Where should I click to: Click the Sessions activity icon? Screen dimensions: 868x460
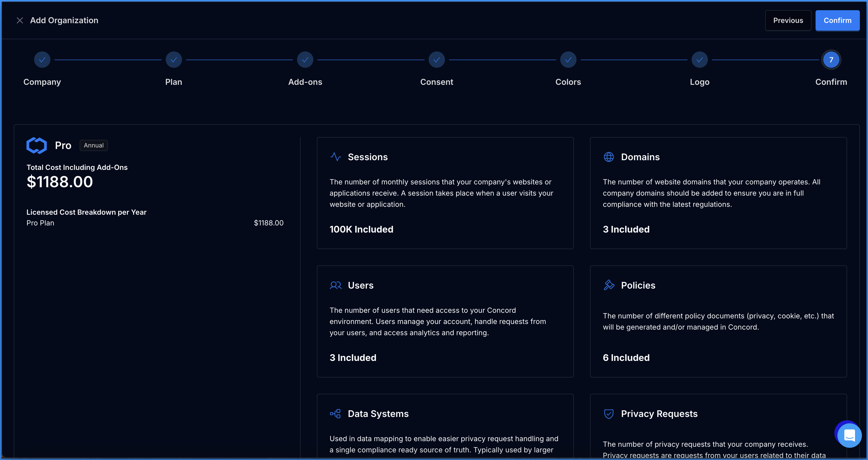click(x=335, y=157)
